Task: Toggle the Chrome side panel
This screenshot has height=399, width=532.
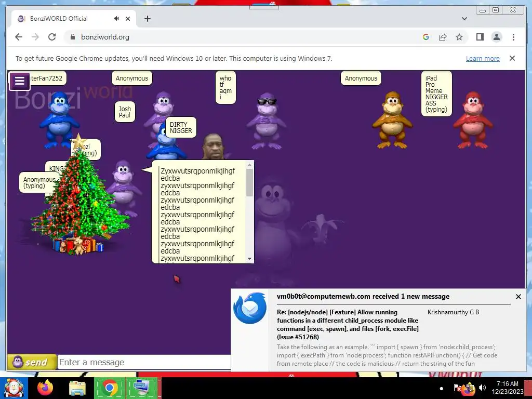Action: point(480,37)
